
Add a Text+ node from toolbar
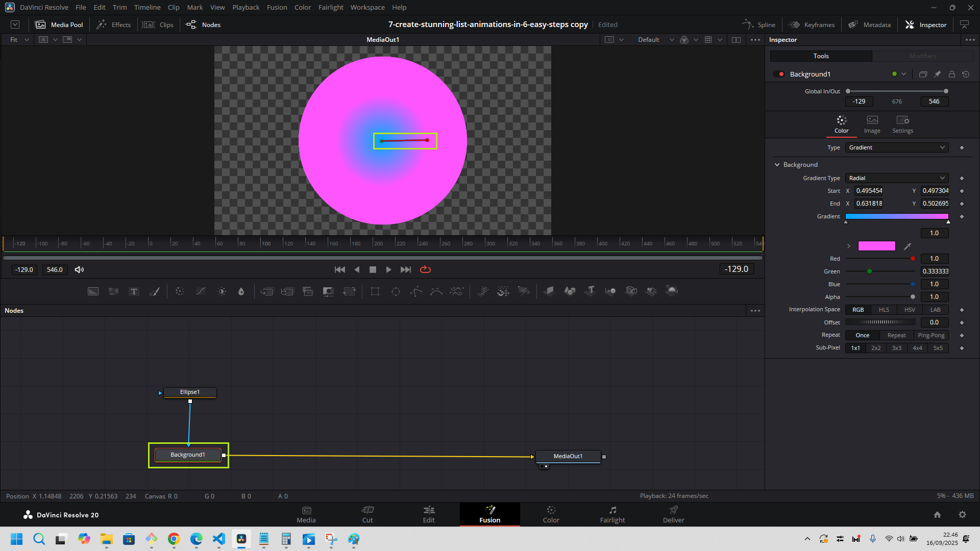(x=134, y=291)
